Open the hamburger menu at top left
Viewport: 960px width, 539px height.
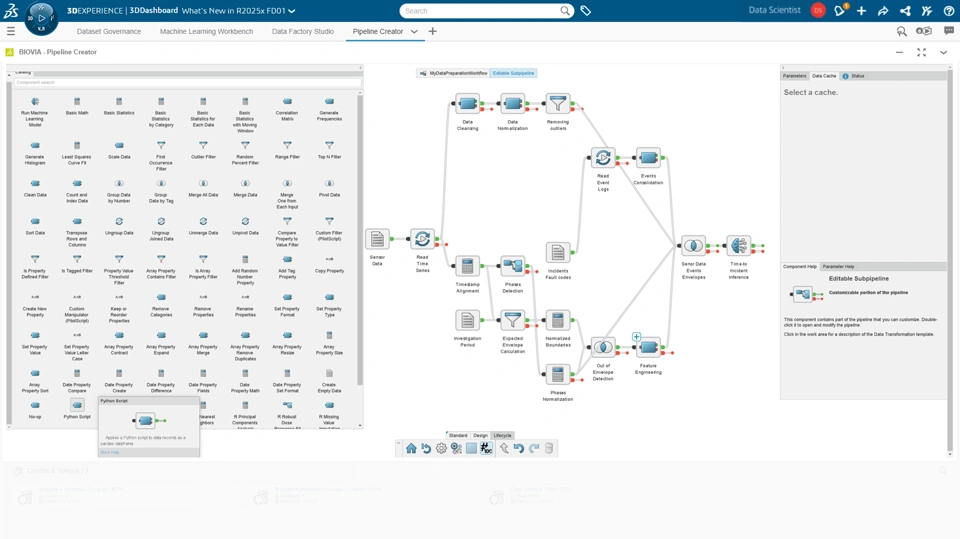(x=10, y=31)
